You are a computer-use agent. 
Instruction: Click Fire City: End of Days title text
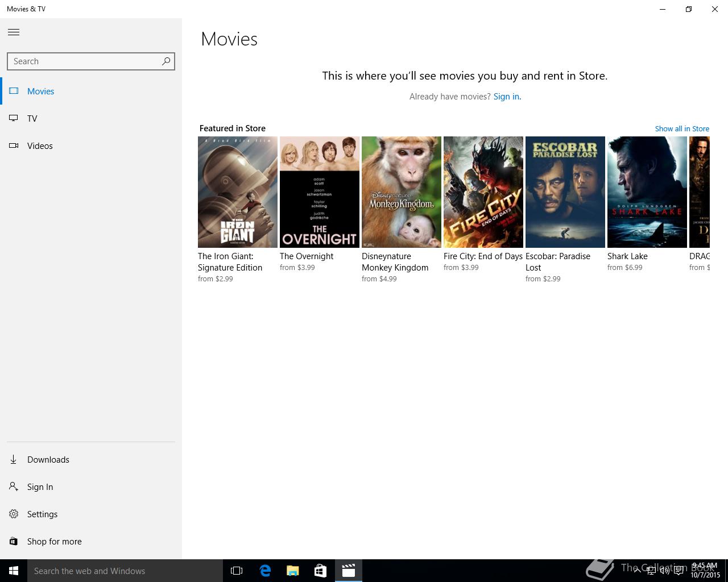click(483, 256)
